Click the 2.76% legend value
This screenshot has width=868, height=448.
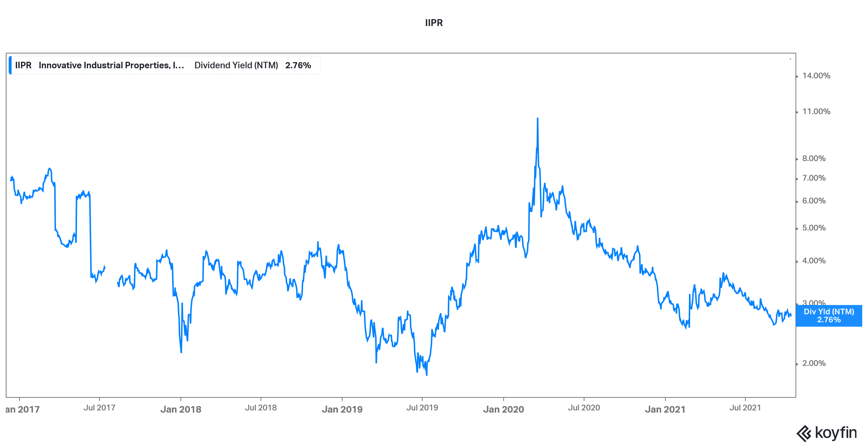[298, 65]
